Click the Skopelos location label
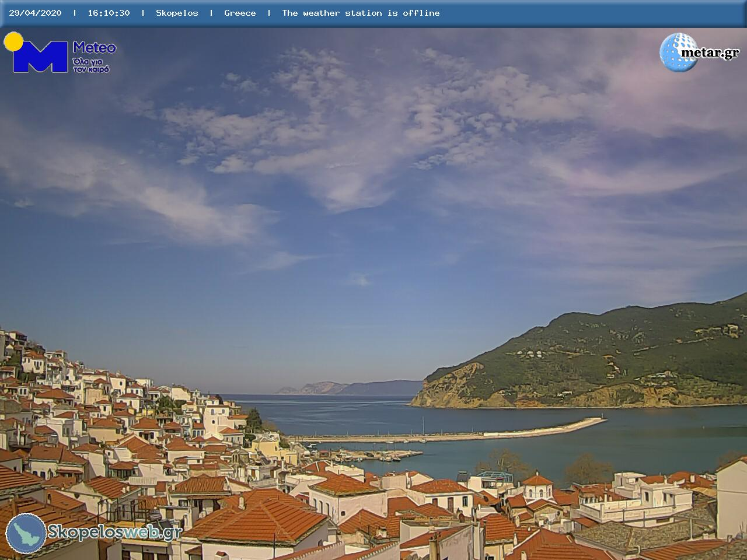The height and width of the screenshot is (560, 747). [x=177, y=13]
